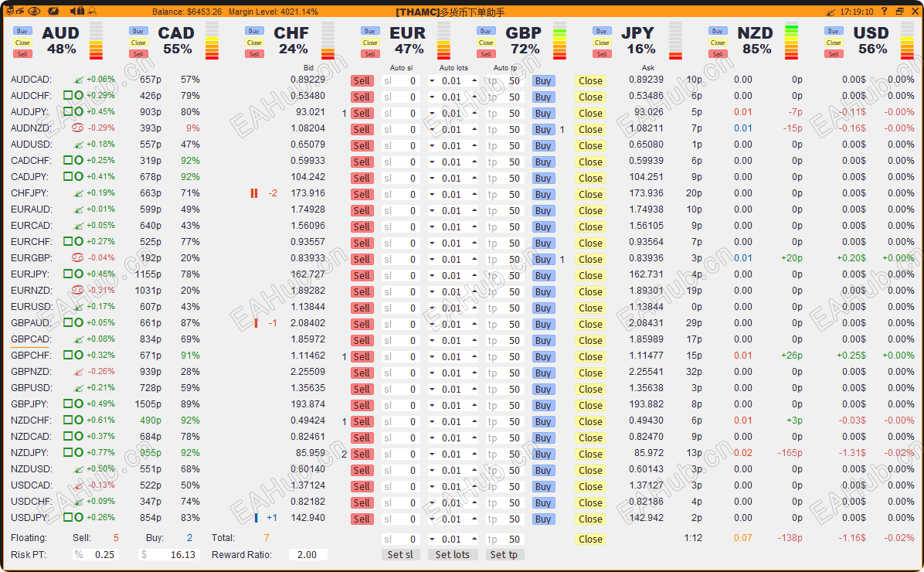
Task: Click the square-circle icon in the EURJPY row
Action: 73,274
